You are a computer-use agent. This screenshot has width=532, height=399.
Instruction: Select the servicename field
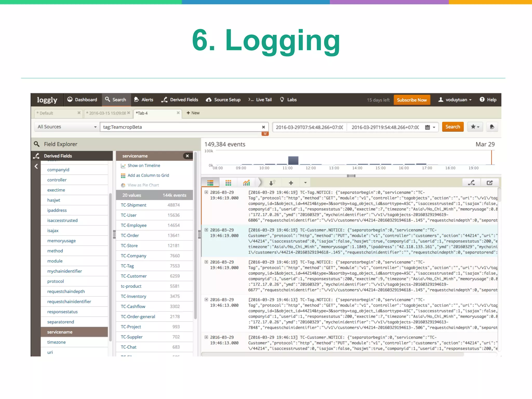click(x=74, y=332)
